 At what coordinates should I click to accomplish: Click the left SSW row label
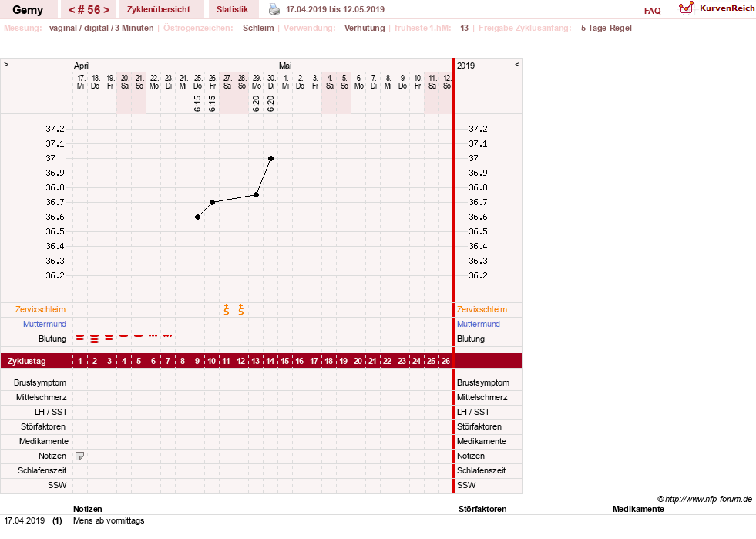[x=57, y=485]
